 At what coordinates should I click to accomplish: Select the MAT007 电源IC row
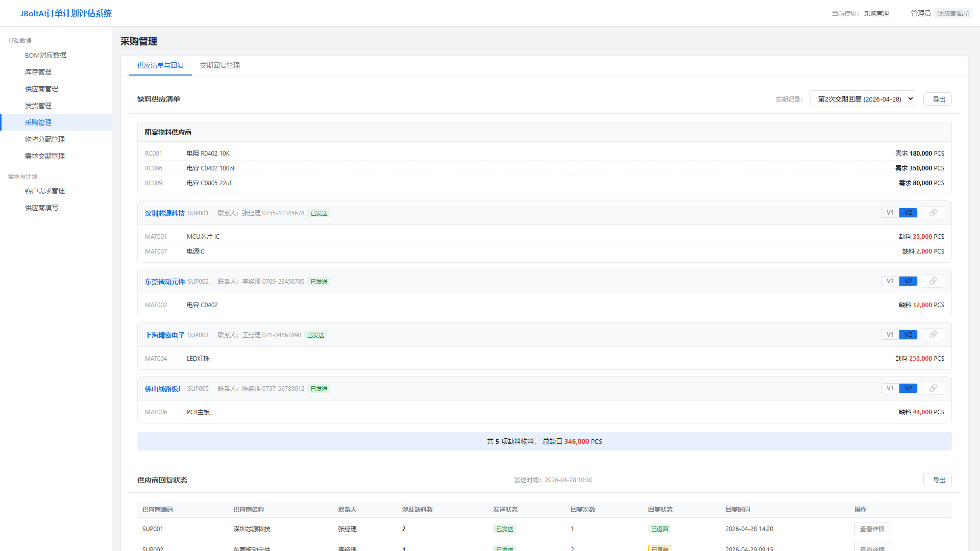tap(544, 252)
